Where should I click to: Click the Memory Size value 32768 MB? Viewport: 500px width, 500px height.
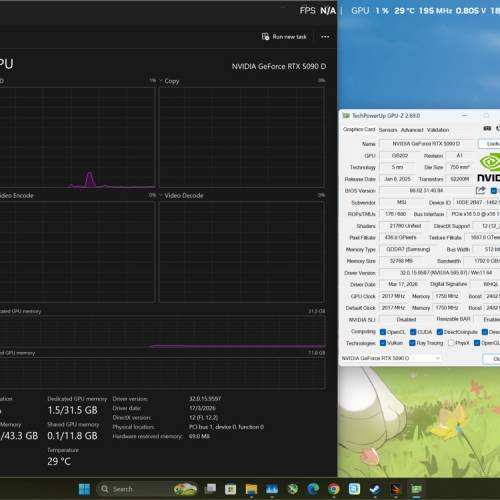point(401,261)
